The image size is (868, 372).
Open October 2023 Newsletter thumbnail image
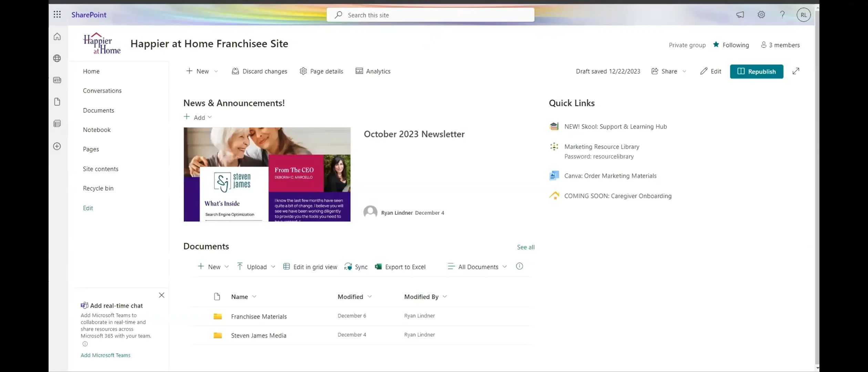click(267, 174)
